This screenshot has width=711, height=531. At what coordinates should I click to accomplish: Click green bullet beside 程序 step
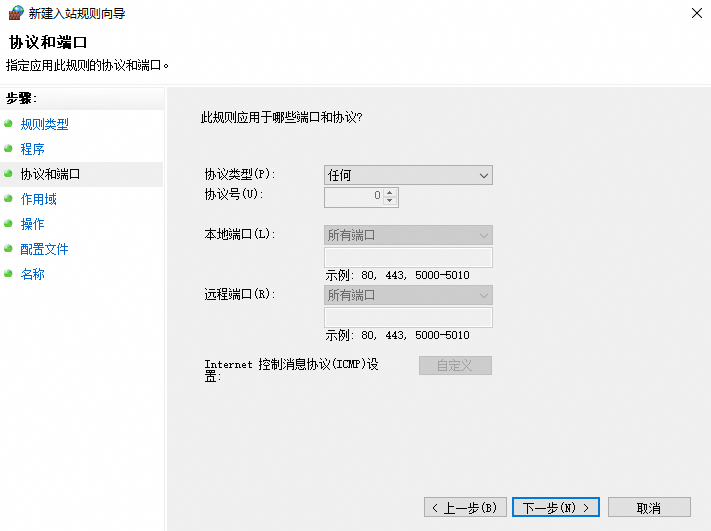(9, 149)
